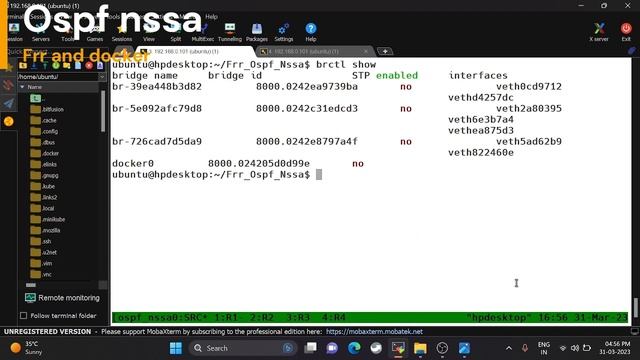
Task: Open Task View from taskbar
Action: coord(311,348)
